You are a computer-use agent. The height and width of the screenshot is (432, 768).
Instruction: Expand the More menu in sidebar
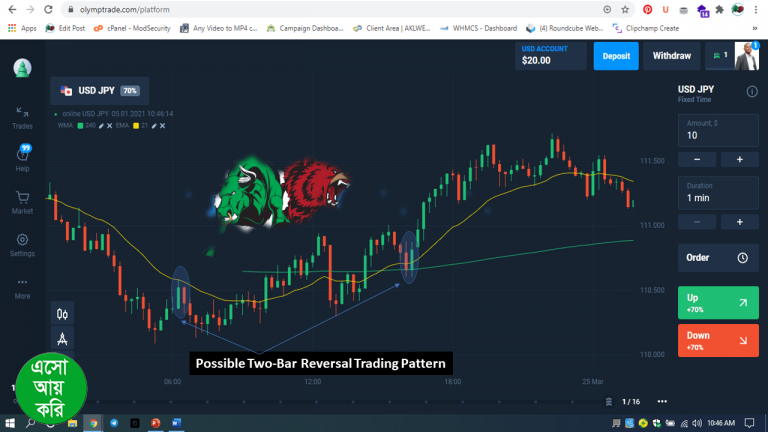(22, 287)
